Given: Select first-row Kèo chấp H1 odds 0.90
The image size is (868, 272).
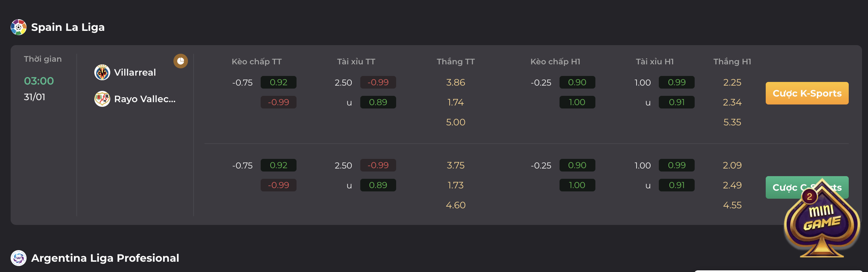Looking at the screenshot, I should (577, 83).
